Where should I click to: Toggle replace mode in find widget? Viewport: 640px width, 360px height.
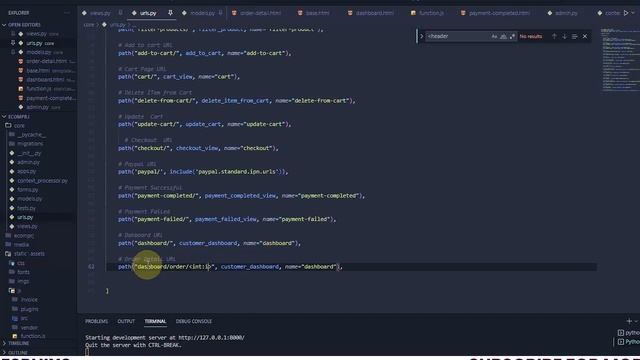[x=421, y=36]
